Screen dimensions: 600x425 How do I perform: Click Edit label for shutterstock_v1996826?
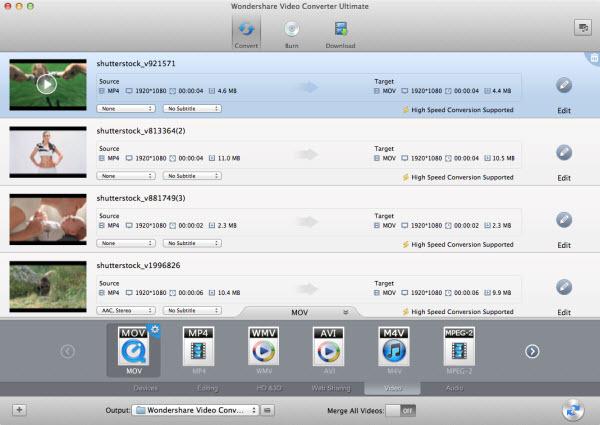click(x=564, y=313)
